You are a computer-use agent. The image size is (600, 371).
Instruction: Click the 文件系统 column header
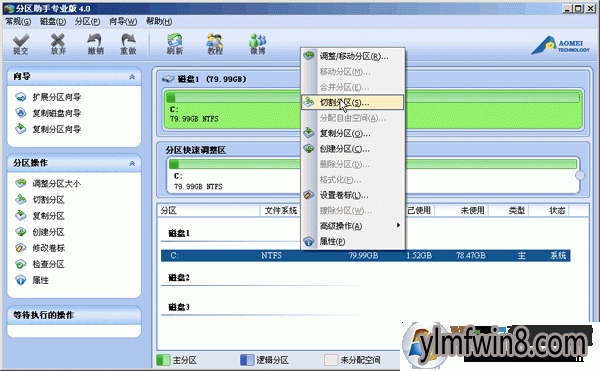pos(280,210)
